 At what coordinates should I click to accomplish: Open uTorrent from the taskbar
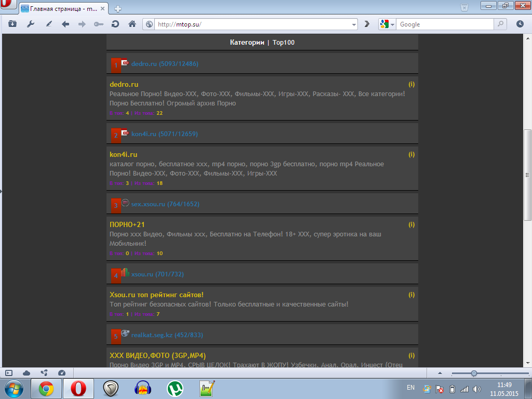[175, 389]
